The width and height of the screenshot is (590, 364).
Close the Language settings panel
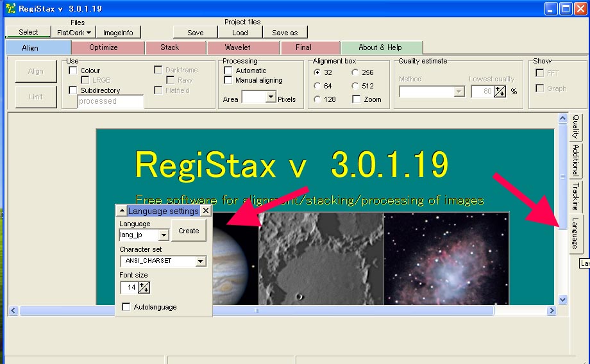click(x=206, y=211)
